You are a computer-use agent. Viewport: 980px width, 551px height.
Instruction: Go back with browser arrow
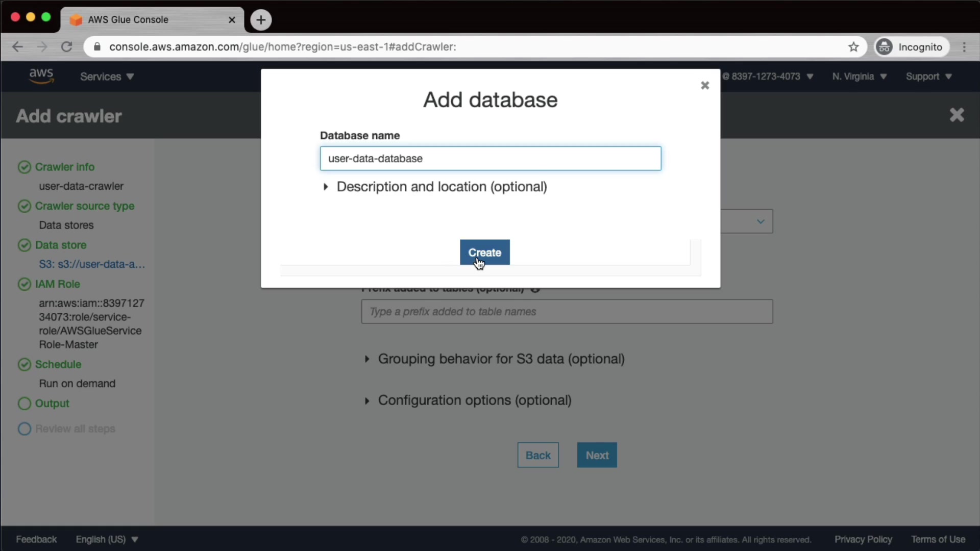[17, 47]
